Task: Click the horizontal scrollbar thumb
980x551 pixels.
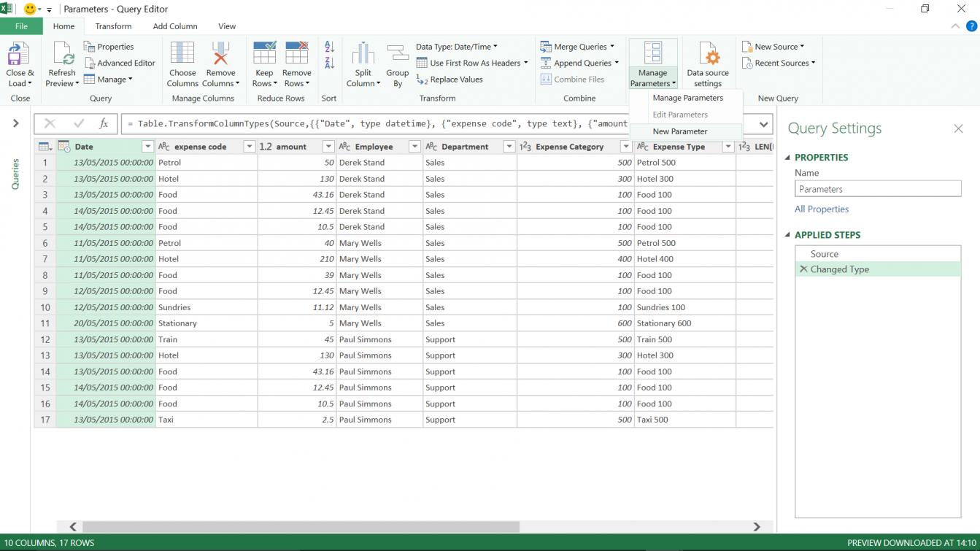Action: click(301, 527)
